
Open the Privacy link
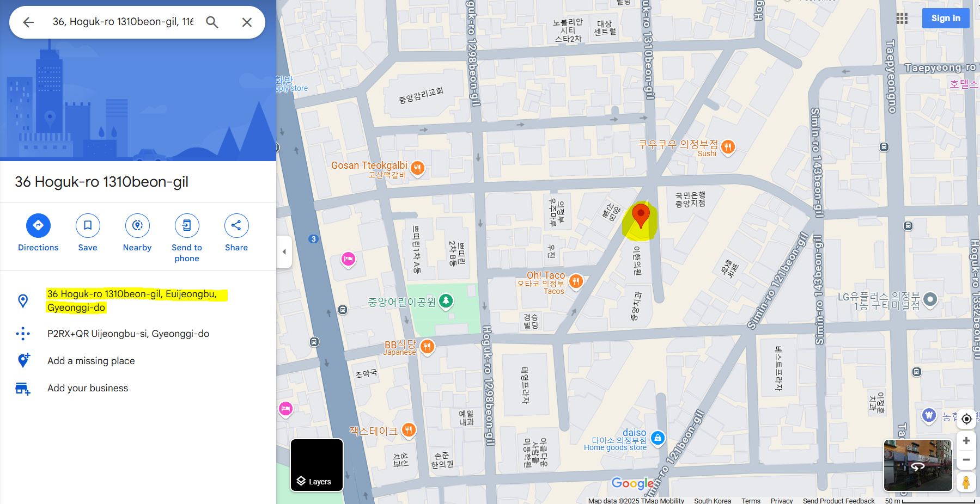pos(782,500)
